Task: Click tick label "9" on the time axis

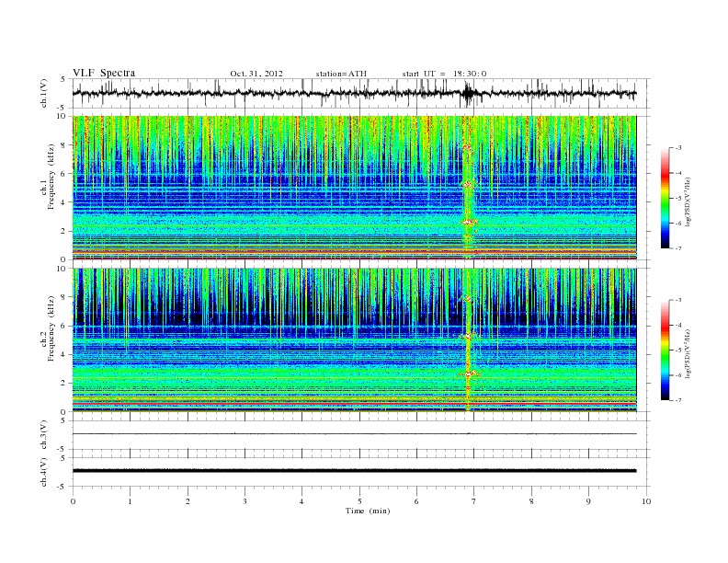Action: 588,501
